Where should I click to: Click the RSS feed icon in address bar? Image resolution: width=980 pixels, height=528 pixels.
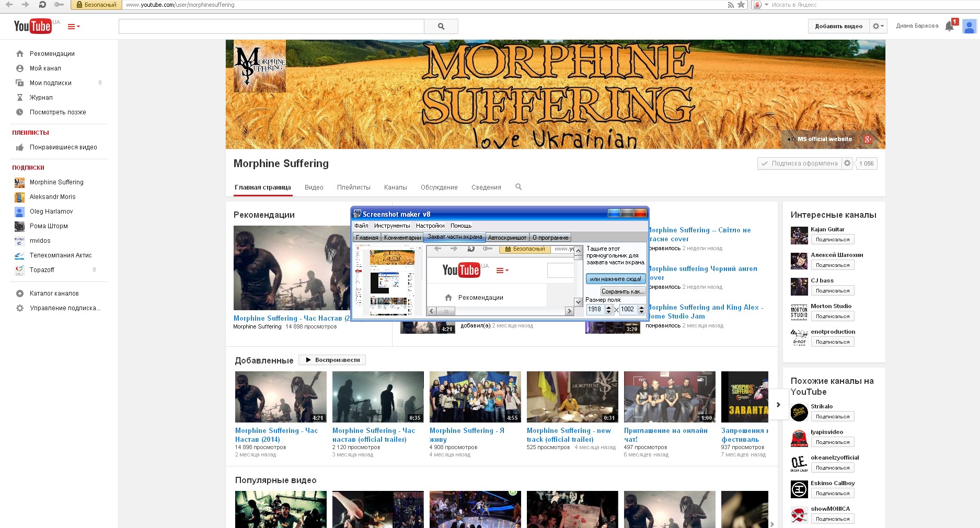(x=731, y=5)
